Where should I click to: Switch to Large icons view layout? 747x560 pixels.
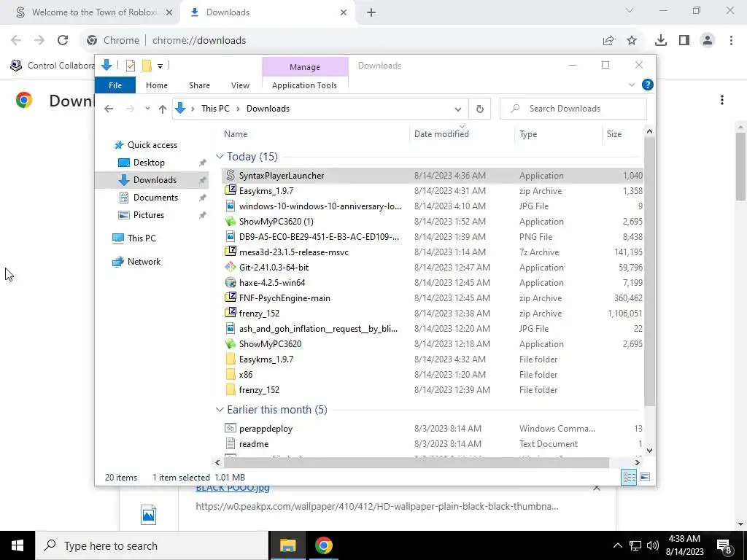645,477
